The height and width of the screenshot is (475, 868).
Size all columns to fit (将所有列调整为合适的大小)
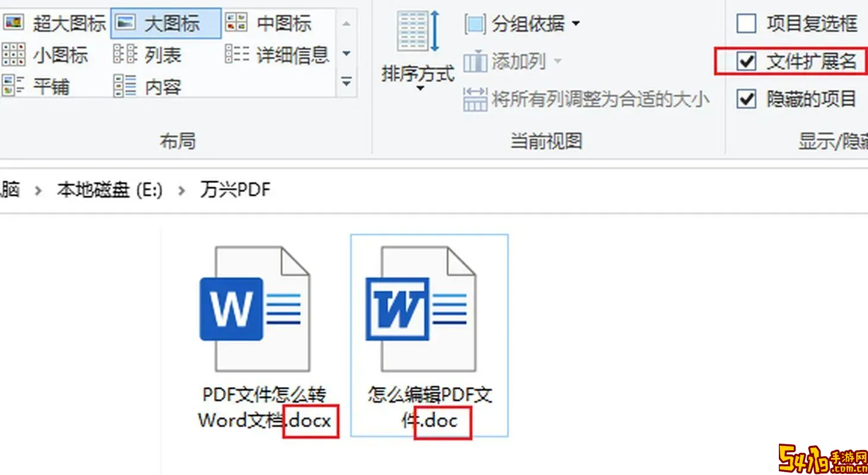coord(586,99)
